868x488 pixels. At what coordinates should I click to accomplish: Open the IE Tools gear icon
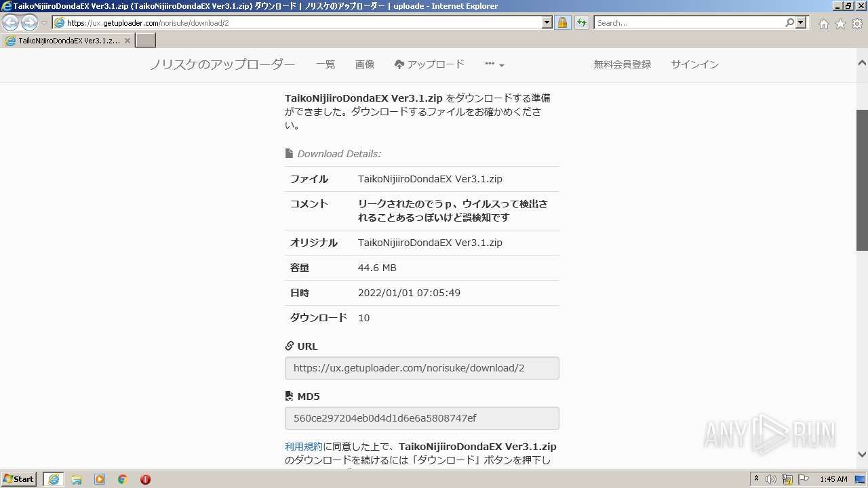click(x=857, y=24)
